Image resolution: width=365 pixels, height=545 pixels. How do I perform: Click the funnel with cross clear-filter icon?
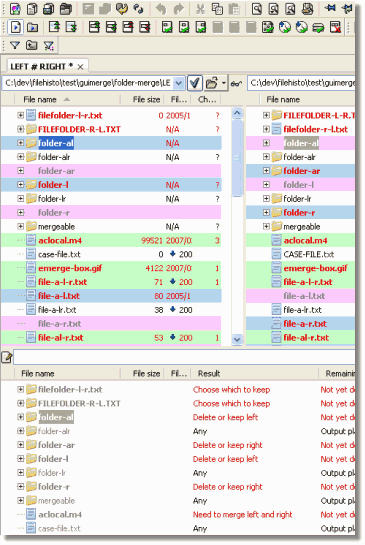click(49, 45)
